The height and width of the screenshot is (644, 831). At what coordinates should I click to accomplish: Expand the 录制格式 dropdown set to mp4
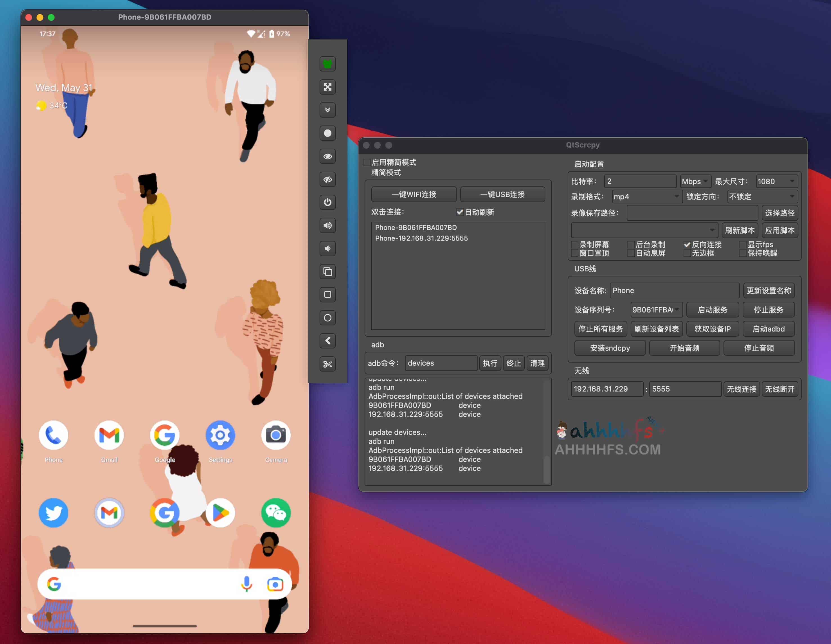(646, 196)
